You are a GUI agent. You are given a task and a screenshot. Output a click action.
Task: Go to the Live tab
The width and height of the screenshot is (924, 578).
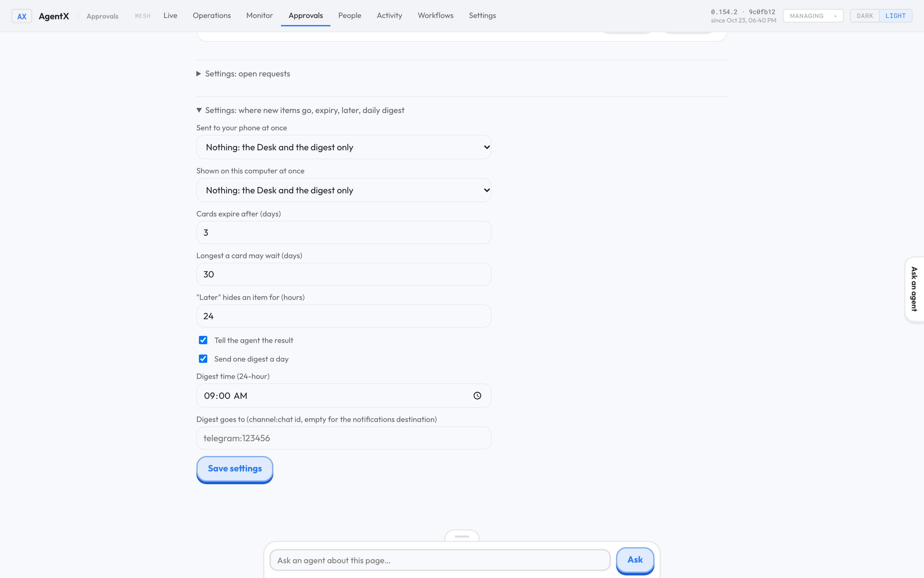click(170, 15)
